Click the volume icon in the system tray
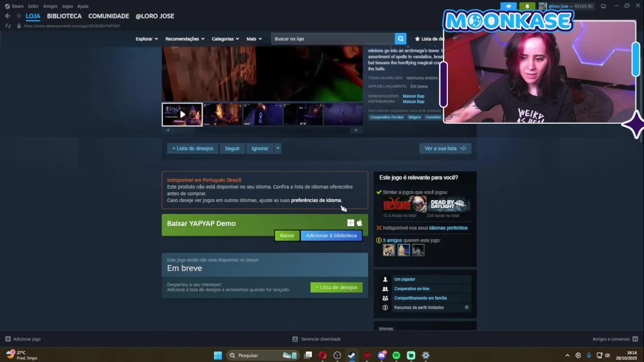 pyautogui.click(x=607, y=355)
